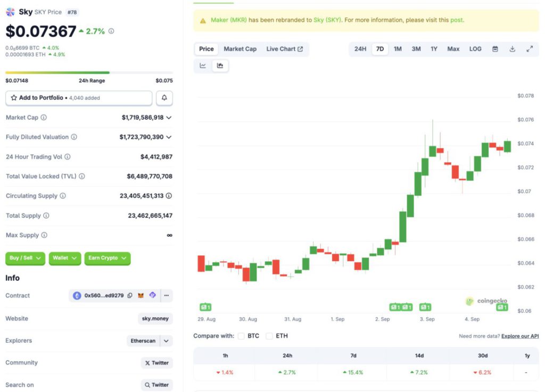Open the calendar date range picker
The image size is (545, 392).
495,49
